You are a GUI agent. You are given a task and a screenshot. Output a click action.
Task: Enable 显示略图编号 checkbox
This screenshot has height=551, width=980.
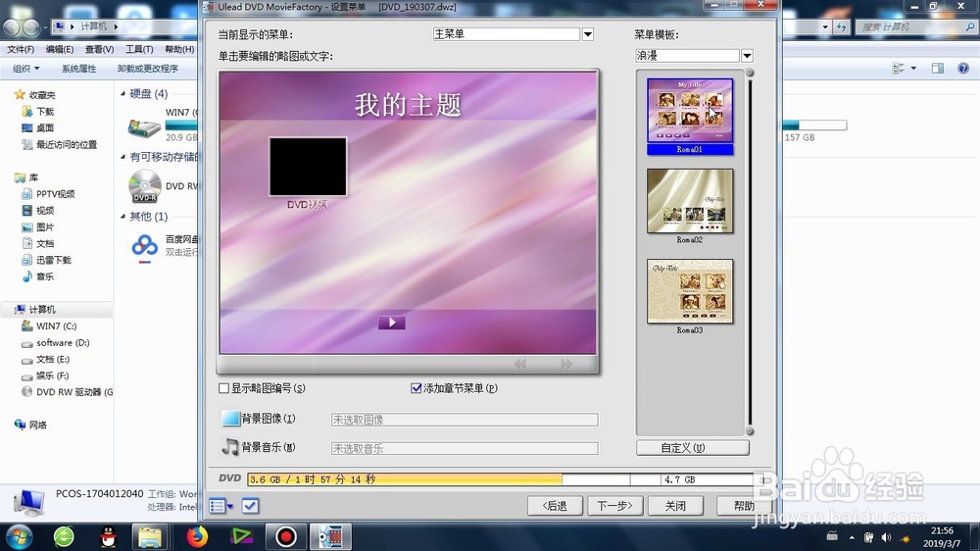pyautogui.click(x=223, y=388)
